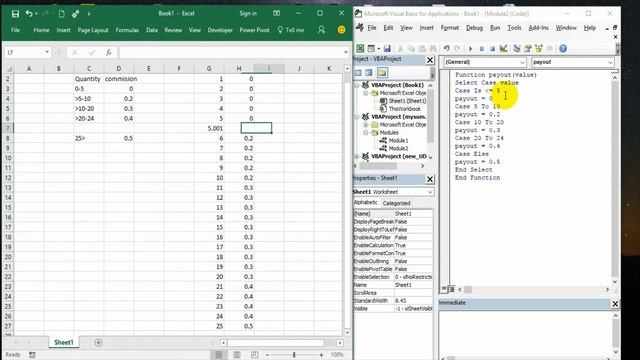Switch to Page Break Preview in the status bar
The height and width of the screenshot is (360, 640).
254,355
